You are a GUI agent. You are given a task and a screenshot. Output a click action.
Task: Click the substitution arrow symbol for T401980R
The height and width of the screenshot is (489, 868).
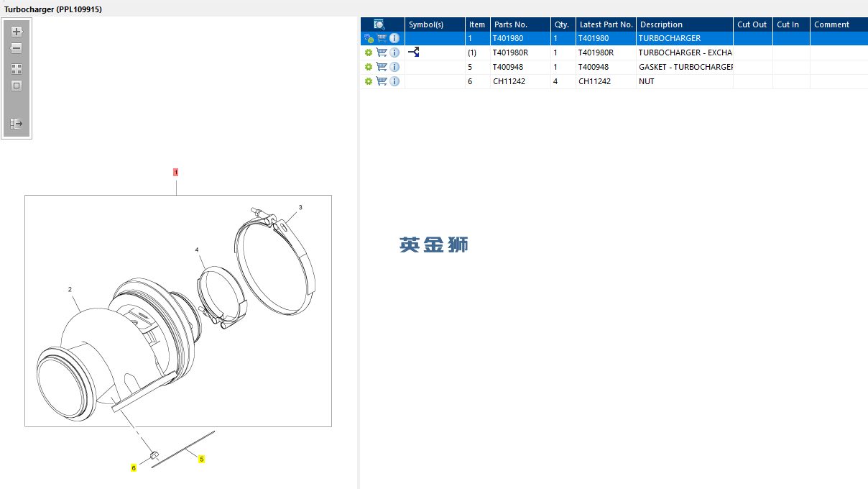[x=414, y=52]
